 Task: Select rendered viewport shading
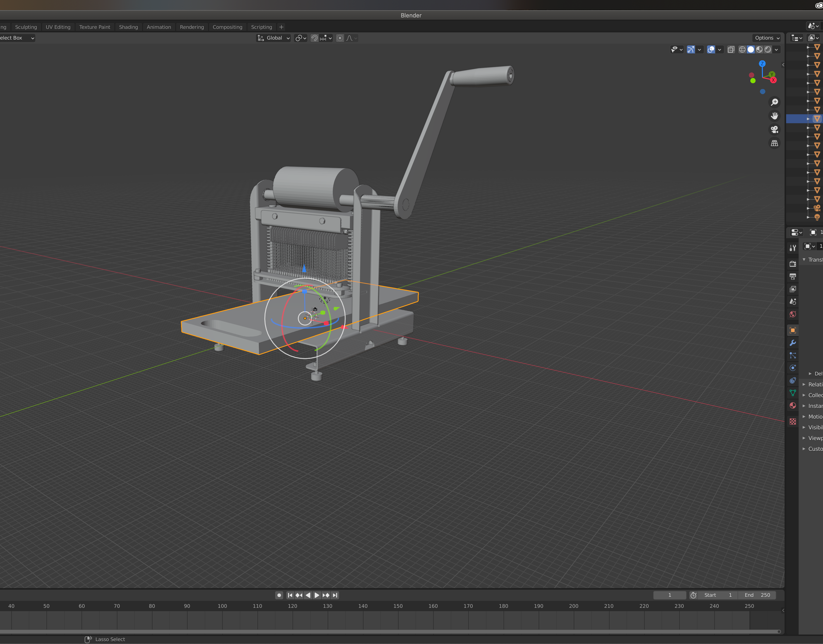[768, 49]
